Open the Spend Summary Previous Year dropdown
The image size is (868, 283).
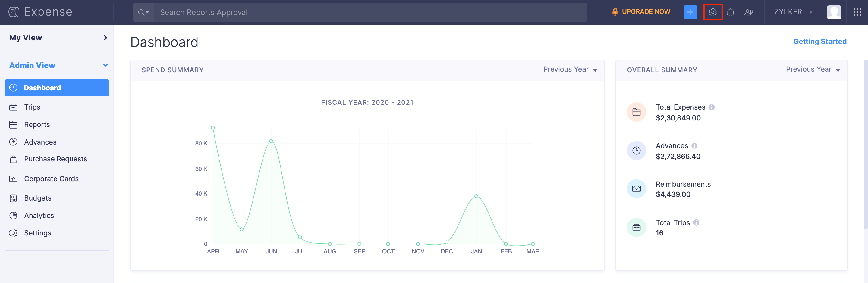pyautogui.click(x=570, y=69)
